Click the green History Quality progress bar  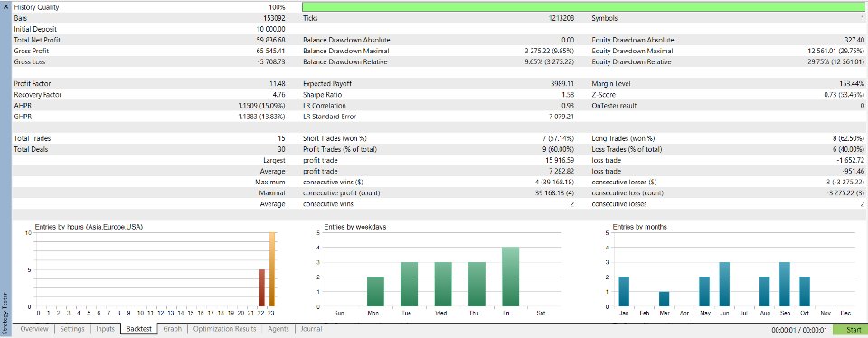click(x=585, y=8)
